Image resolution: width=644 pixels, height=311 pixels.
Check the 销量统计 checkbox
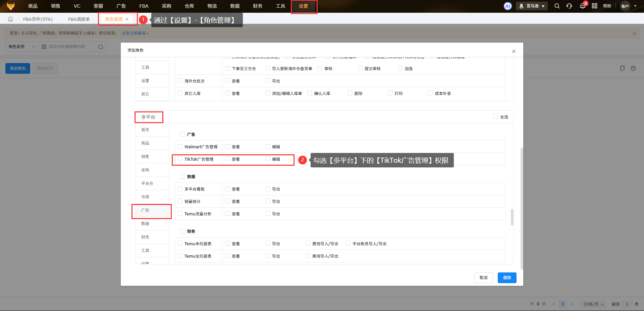pyautogui.click(x=180, y=201)
